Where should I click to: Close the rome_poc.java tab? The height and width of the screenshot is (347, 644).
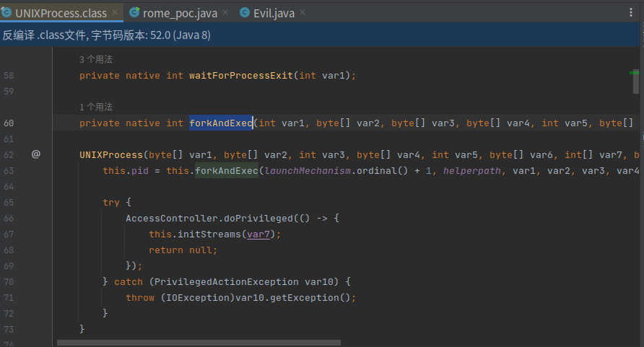225,13
